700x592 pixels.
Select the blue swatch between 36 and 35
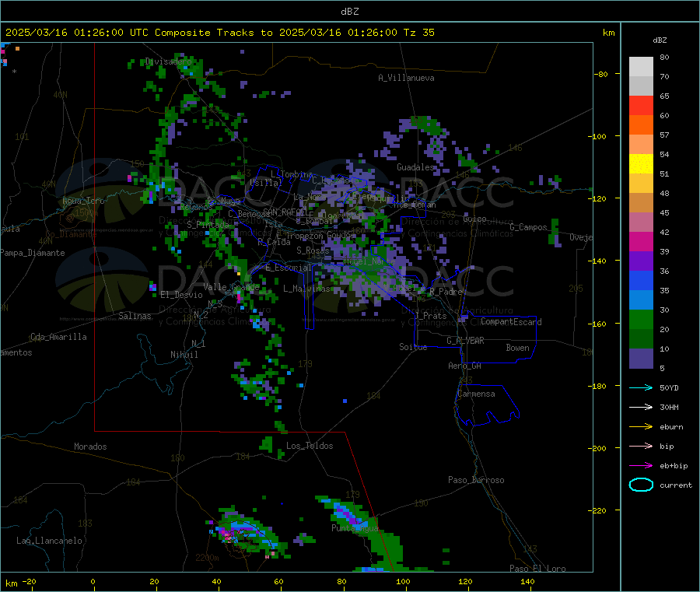point(641,280)
